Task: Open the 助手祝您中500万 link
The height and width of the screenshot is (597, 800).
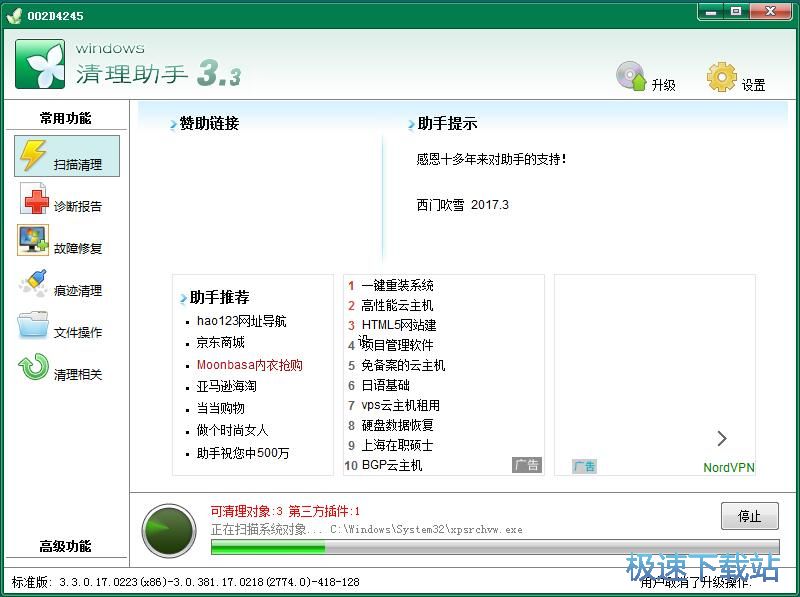Action: [x=243, y=453]
